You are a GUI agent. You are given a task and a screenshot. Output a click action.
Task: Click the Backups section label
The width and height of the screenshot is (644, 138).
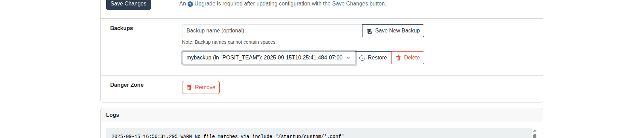click(121, 28)
